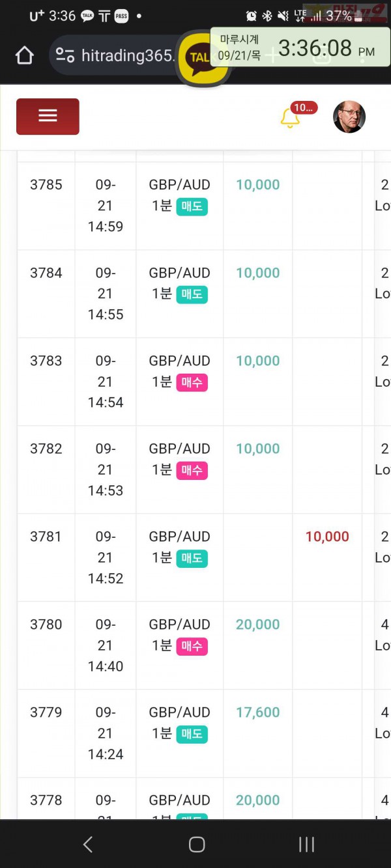391x868 pixels.
Task: Open Android recent apps button
Action: pos(306,845)
